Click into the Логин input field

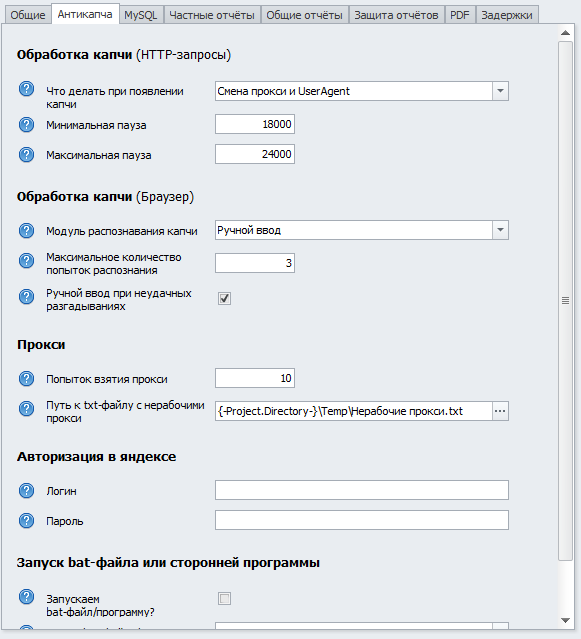362,490
